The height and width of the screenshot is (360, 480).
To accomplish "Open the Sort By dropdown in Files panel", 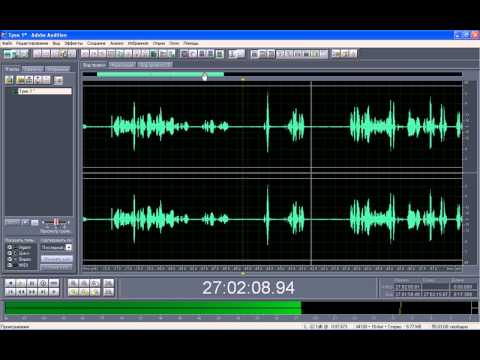I will (x=56, y=247).
